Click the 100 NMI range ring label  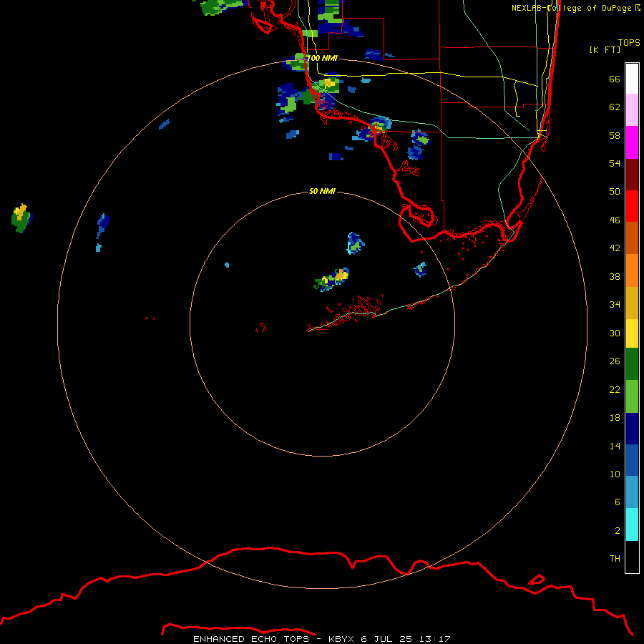tap(323, 58)
